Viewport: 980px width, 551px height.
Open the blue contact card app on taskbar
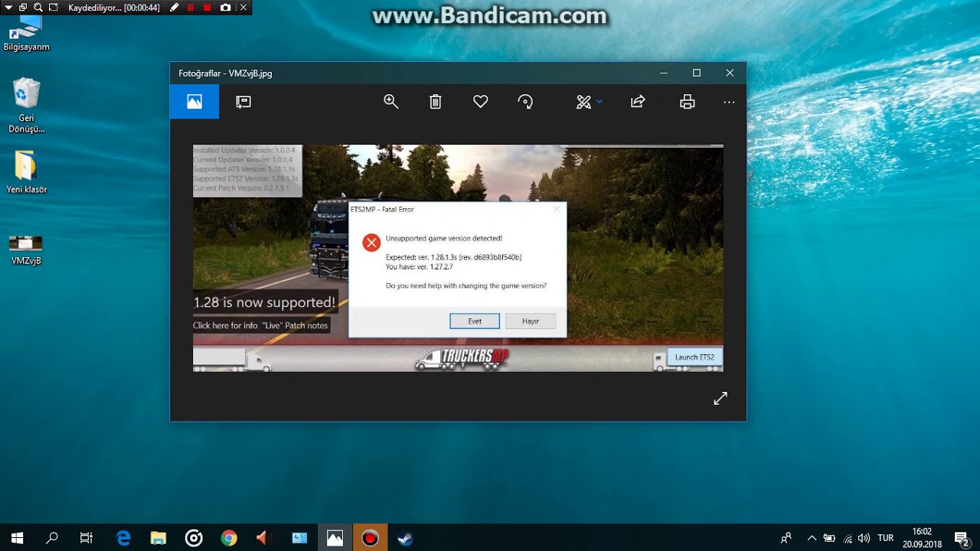click(299, 538)
